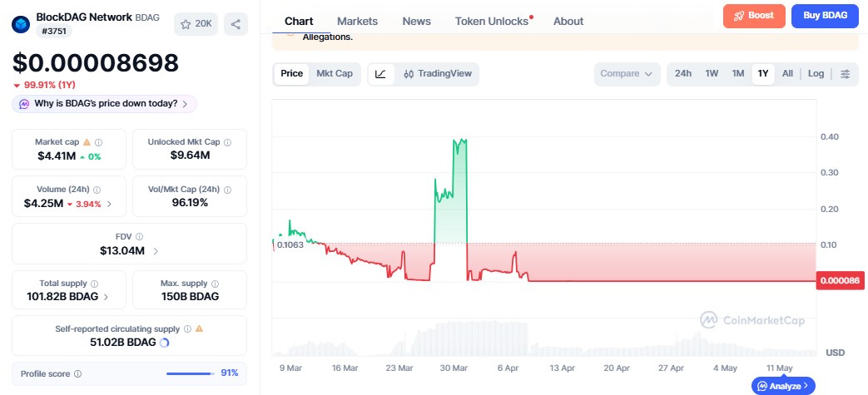Click the Analyze button
Image resolution: width=868 pixels, height=395 pixels.
coord(783,386)
